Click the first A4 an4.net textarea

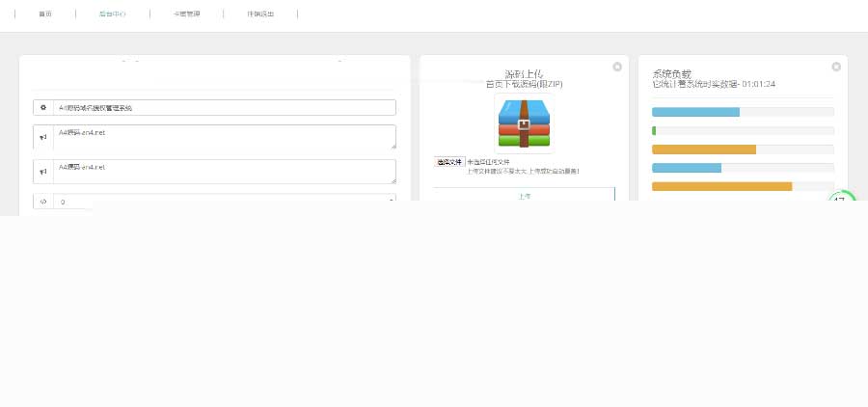point(224,137)
